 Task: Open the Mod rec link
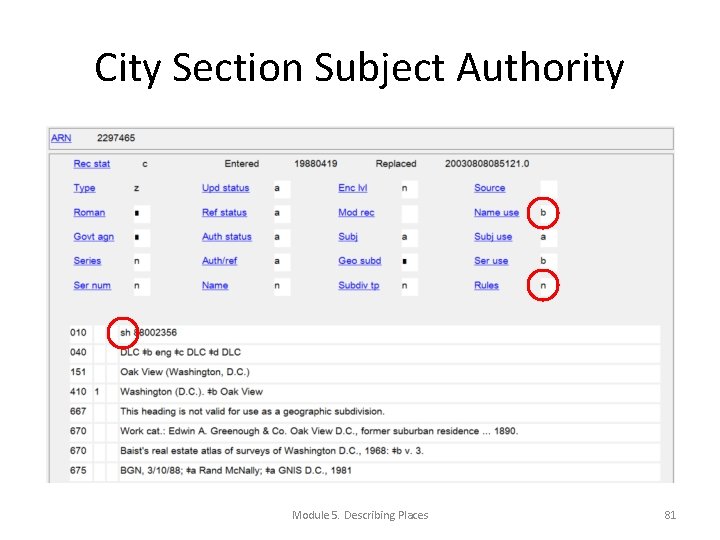click(356, 213)
